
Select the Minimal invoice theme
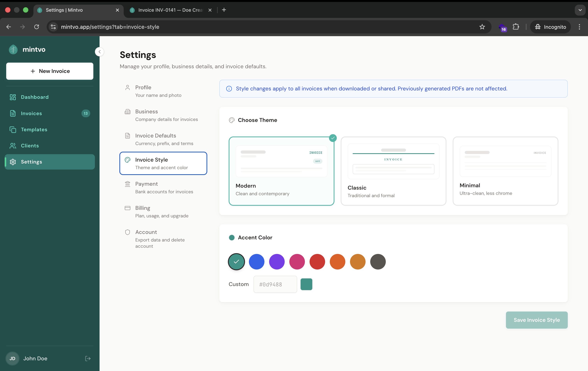[x=505, y=171]
